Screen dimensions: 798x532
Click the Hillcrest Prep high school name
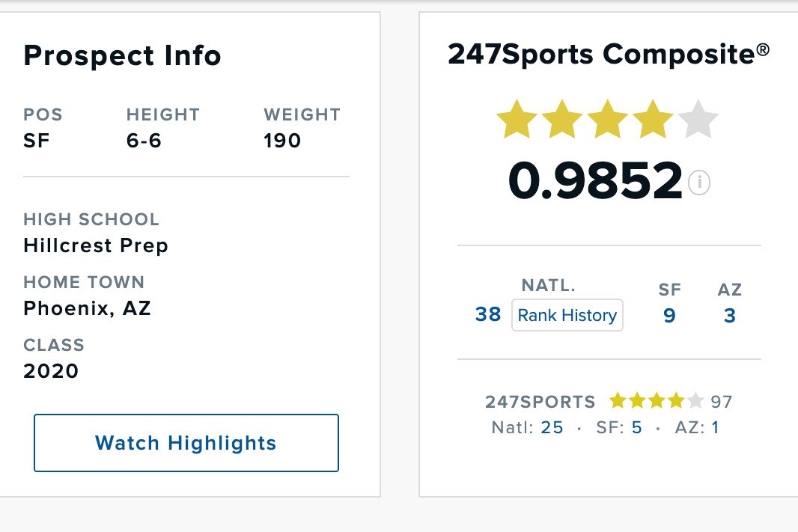pyautogui.click(x=96, y=245)
